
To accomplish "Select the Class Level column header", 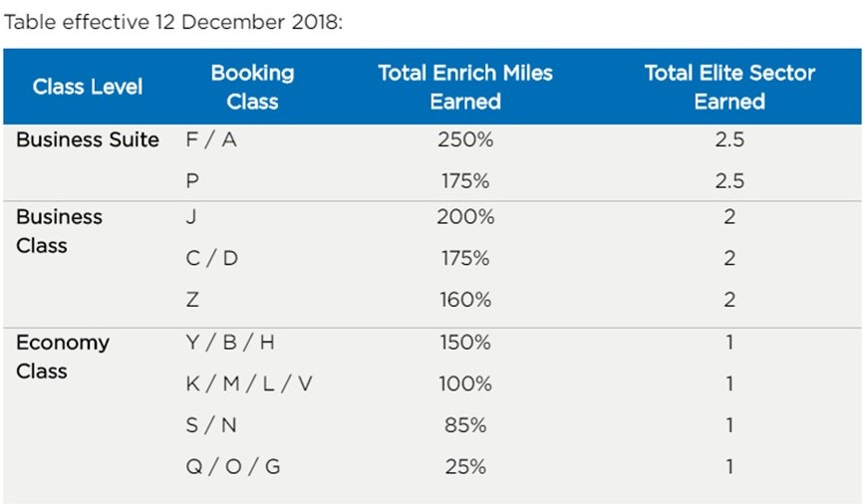I will 88,87.
